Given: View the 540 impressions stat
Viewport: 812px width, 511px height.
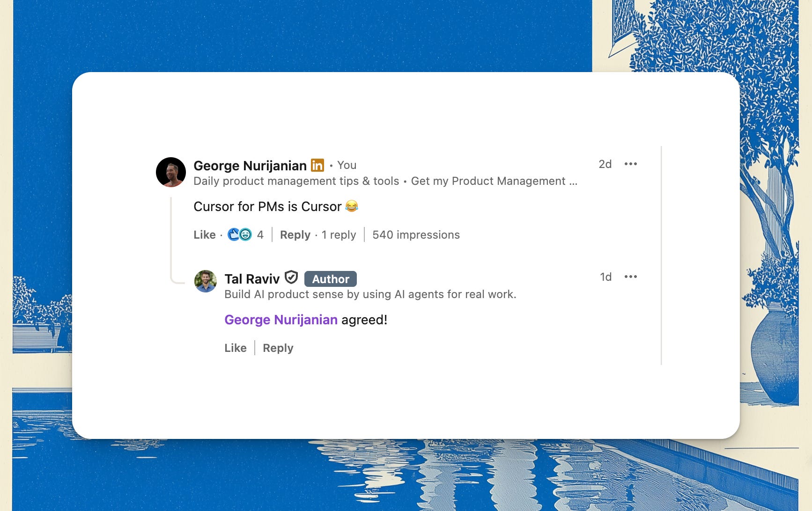Looking at the screenshot, I should click(x=416, y=235).
